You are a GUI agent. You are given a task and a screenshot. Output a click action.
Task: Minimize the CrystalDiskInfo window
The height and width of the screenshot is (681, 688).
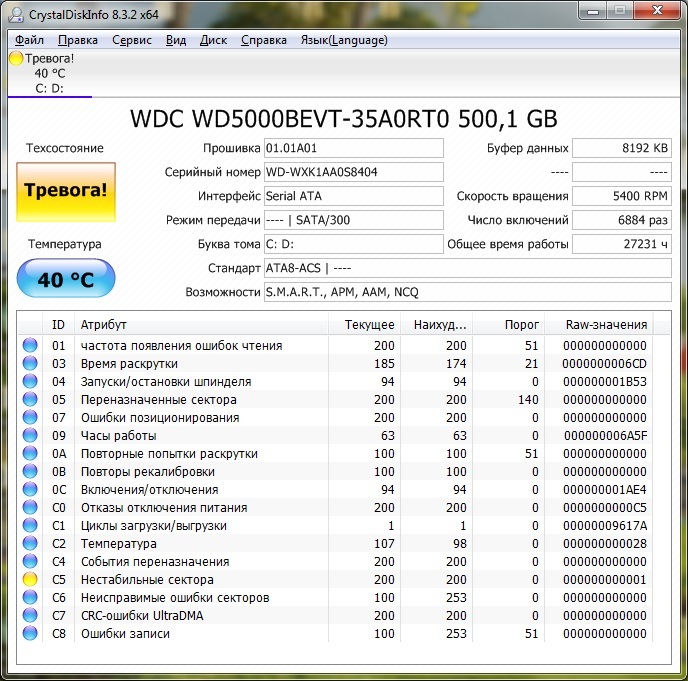pos(593,11)
